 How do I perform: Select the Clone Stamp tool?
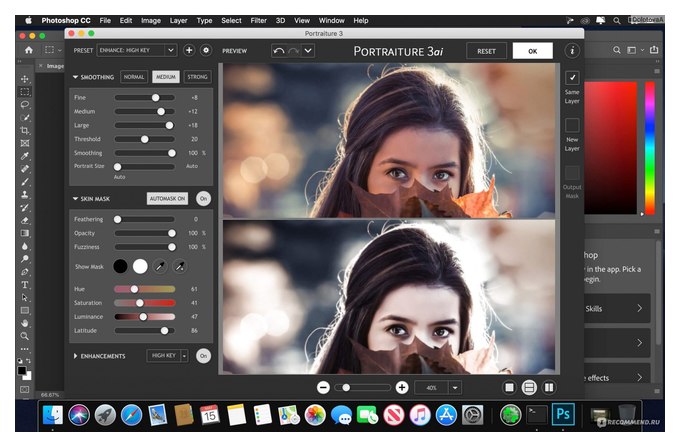[x=25, y=195]
